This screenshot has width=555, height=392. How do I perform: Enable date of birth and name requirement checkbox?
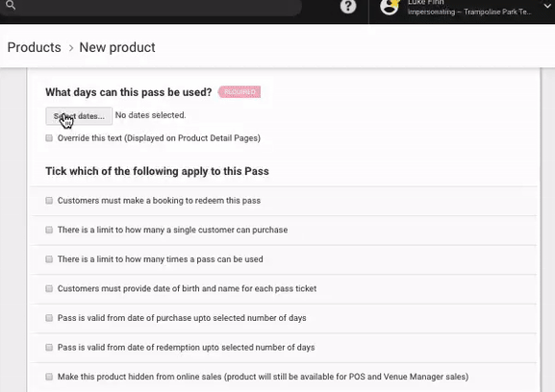(x=49, y=288)
